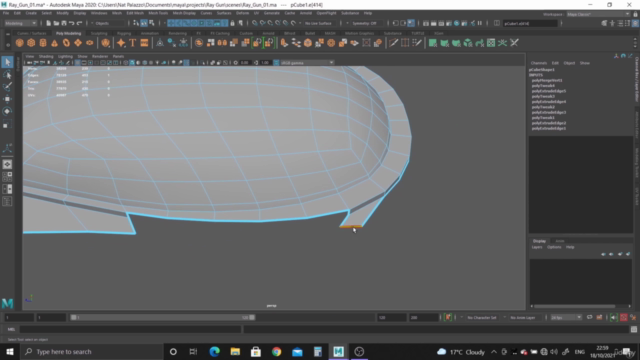Click the layer editor horizontal scrollbar
640x360 pixels.
click(x=575, y=306)
